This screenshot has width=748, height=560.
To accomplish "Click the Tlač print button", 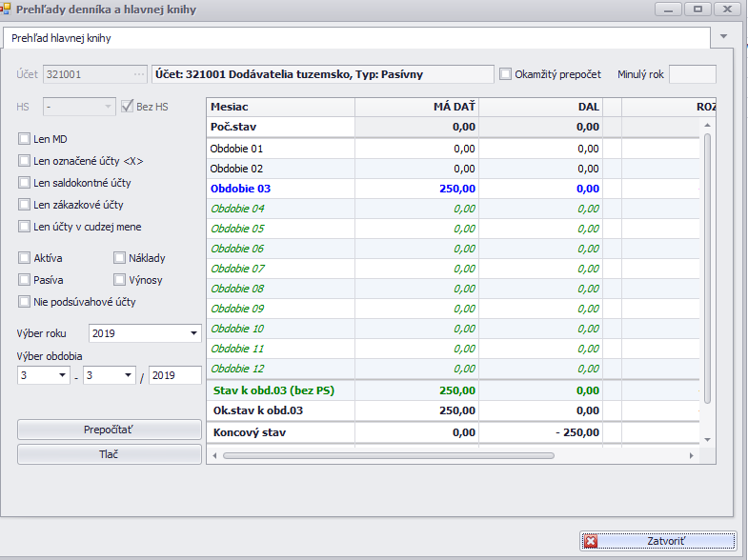I will pos(109,454).
